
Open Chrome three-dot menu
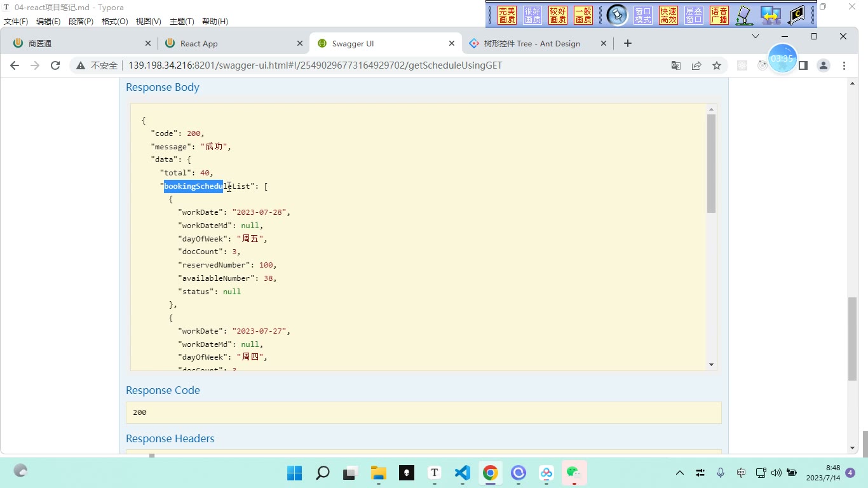pyautogui.click(x=844, y=65)
